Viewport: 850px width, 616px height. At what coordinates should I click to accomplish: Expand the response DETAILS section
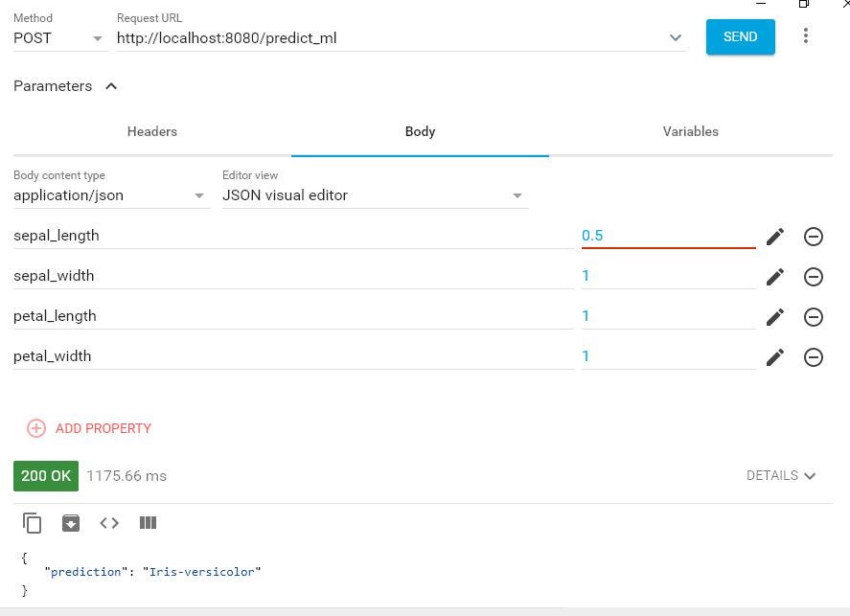(x=781, y=475)
